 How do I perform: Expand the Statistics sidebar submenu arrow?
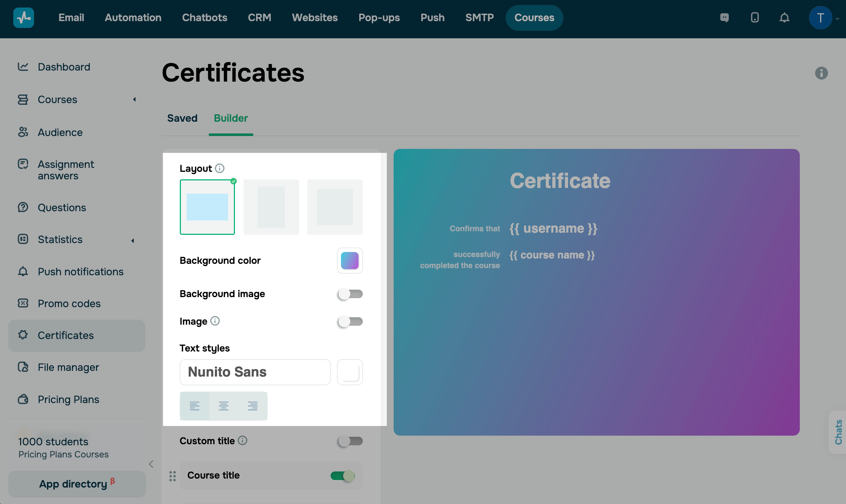133,241
